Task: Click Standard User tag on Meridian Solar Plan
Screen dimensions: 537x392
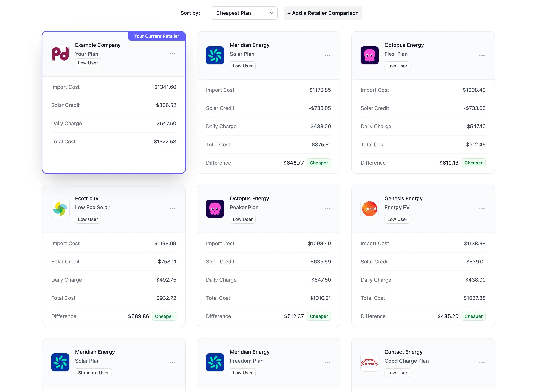Action: (93, 373)
